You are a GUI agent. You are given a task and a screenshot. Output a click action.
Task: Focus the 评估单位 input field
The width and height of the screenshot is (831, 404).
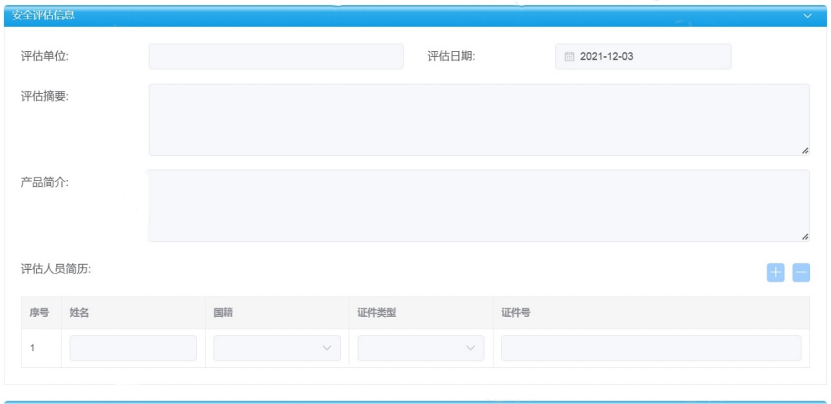(x=276, y=57)
